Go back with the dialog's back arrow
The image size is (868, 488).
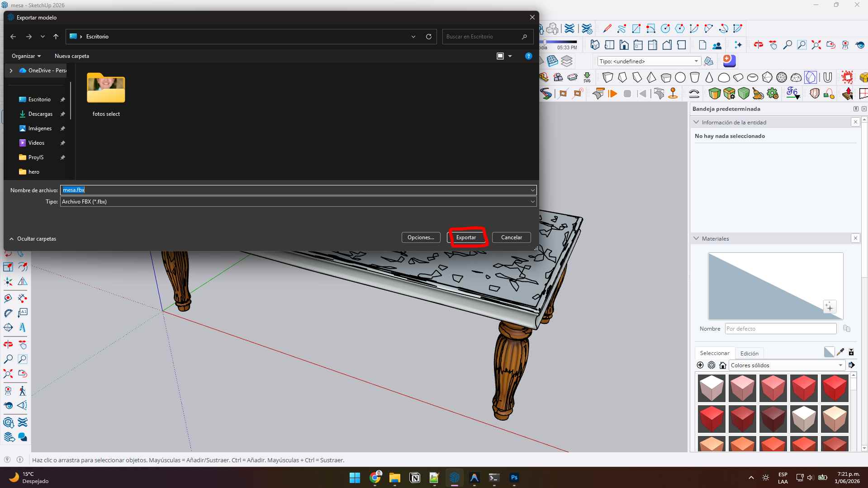(x=13, y=37)
